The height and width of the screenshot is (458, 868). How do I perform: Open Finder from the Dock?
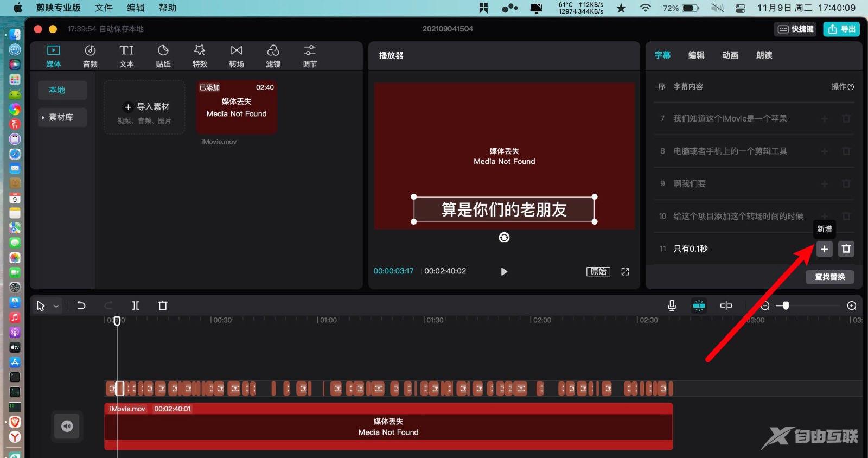point(15,35)
